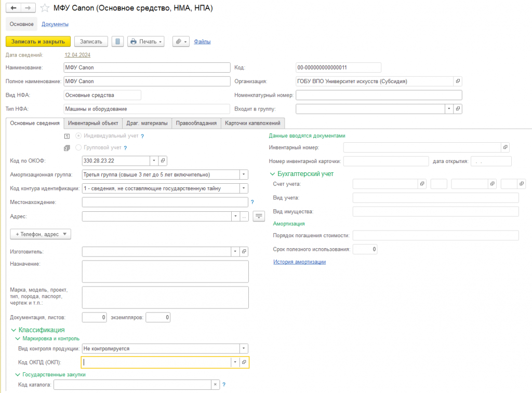The width and height of the screenshot is (532, 393).
Task: Select Групповой учет radio button
Action: tap(79, 147)
